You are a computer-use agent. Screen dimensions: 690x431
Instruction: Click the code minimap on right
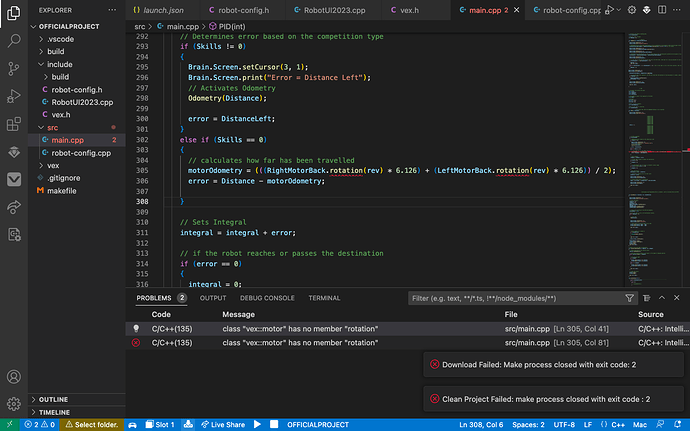point(654,160)
